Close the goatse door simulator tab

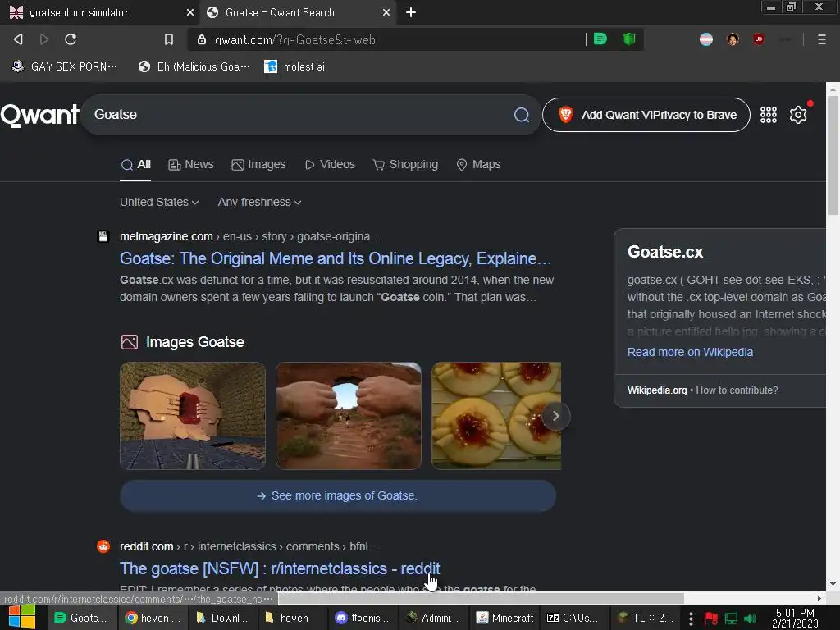point(189,12)
